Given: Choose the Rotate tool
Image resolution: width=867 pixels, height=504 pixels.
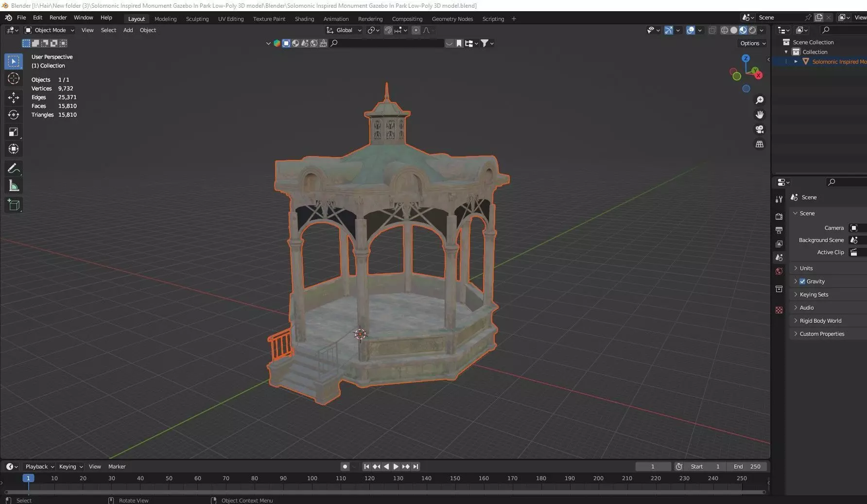Looking at the screenshot, I should (x=14, y=115).
